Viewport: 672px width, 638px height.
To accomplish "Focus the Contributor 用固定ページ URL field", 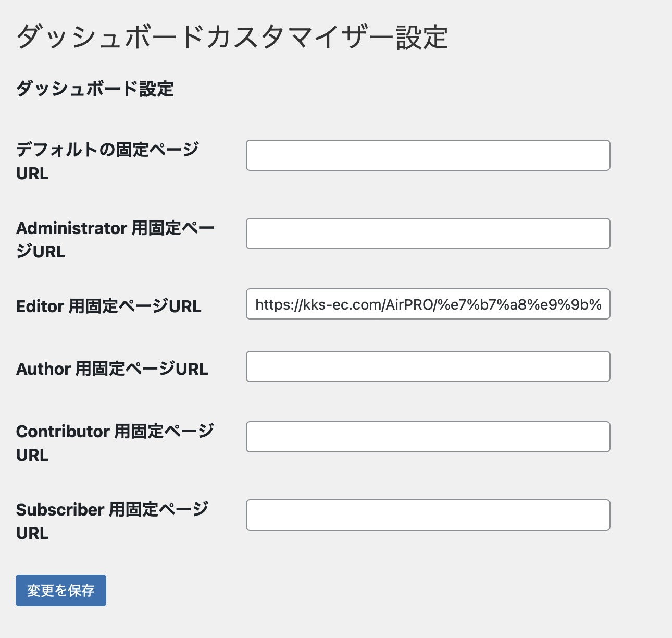I will [428, 437].
